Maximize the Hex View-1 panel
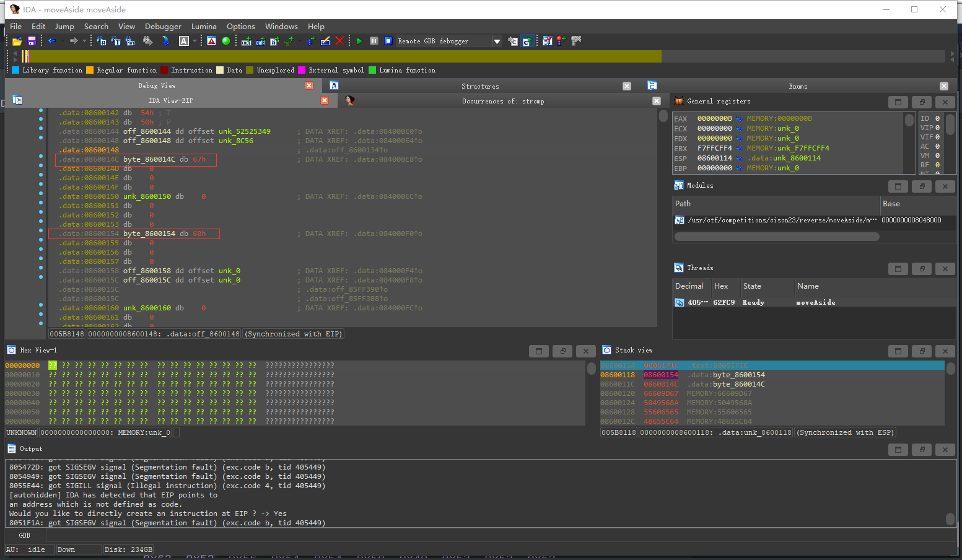The width and height of the screenshot is (962, 560). tap(539, 351)
